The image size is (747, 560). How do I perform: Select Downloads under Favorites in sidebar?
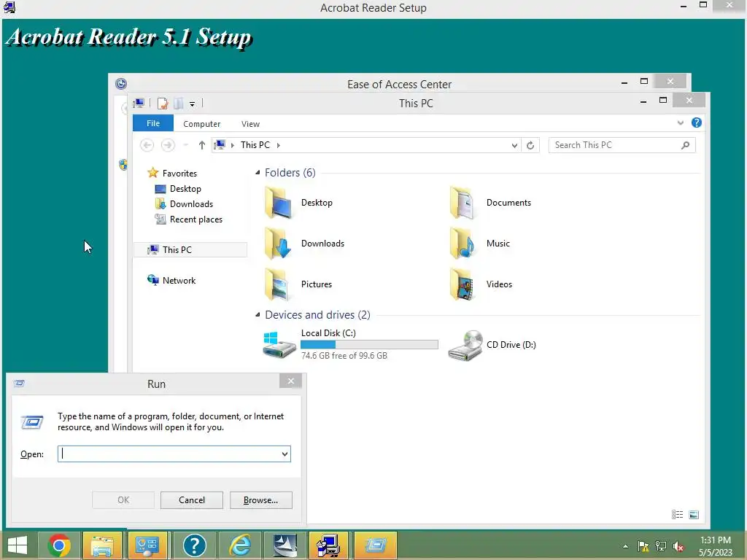(x=183, y=204)
